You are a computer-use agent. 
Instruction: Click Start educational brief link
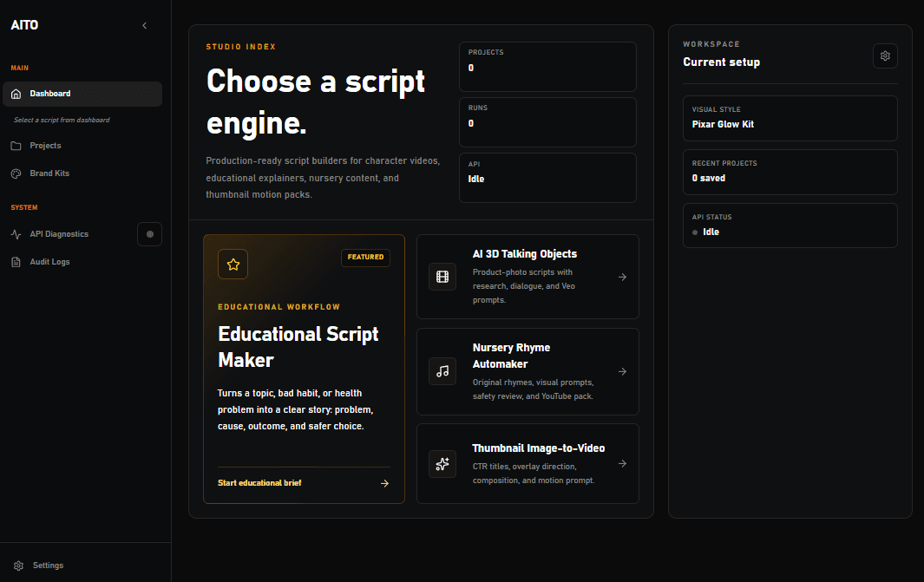pyautogui.click(x=259, y=483)
